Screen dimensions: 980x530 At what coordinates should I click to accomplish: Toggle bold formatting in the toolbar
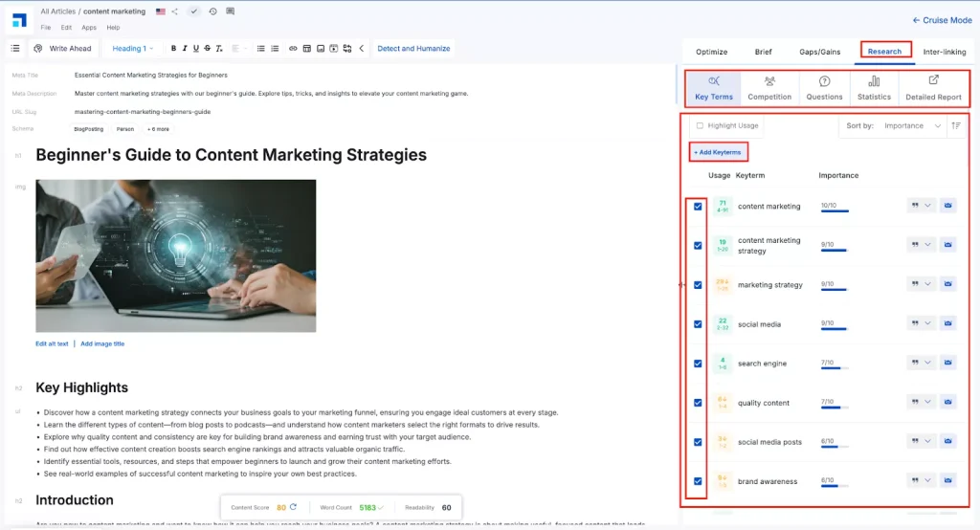[173, 49]
